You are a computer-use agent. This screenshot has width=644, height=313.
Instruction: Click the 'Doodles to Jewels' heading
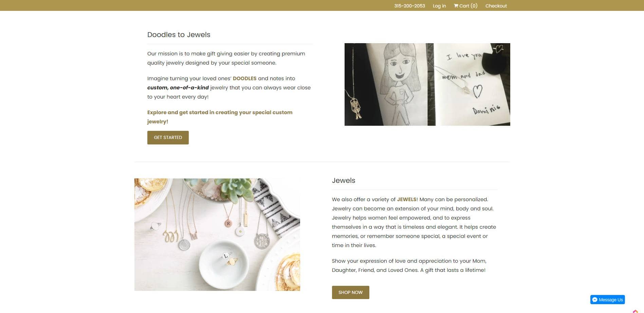pyautogui.click(x=179, y=35)
